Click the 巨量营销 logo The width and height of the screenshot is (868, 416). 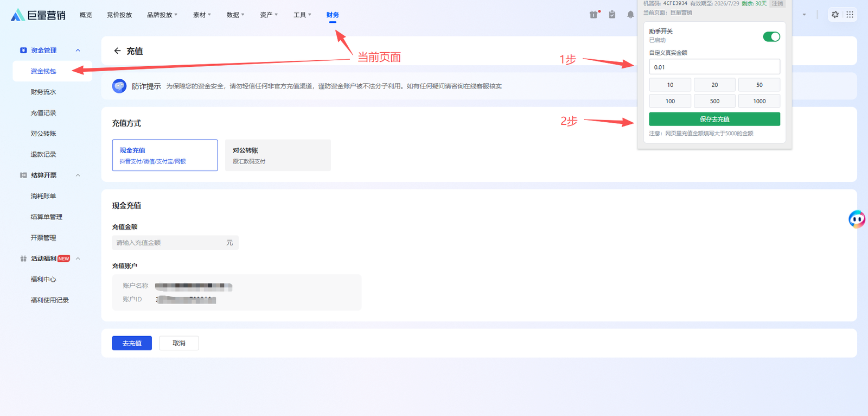click(38, 15)
